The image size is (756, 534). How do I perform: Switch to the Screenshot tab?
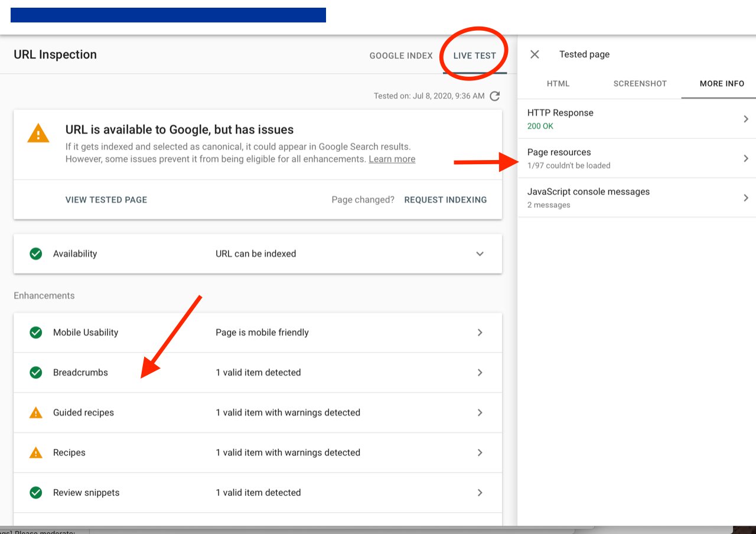click(x=640, y=83)
